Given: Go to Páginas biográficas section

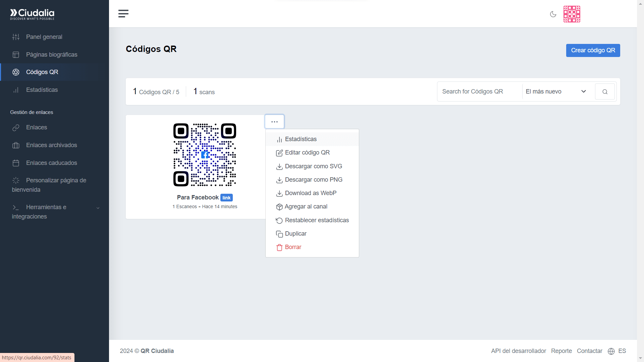Looking at the screenshot, I should [x=51, y=55].
